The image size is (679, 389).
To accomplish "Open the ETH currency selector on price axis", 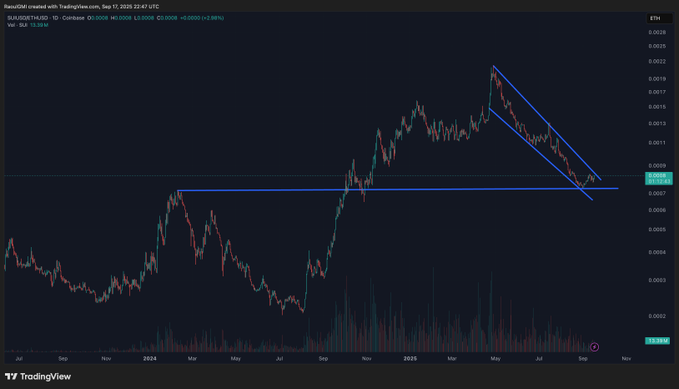I will click(660, 18).
